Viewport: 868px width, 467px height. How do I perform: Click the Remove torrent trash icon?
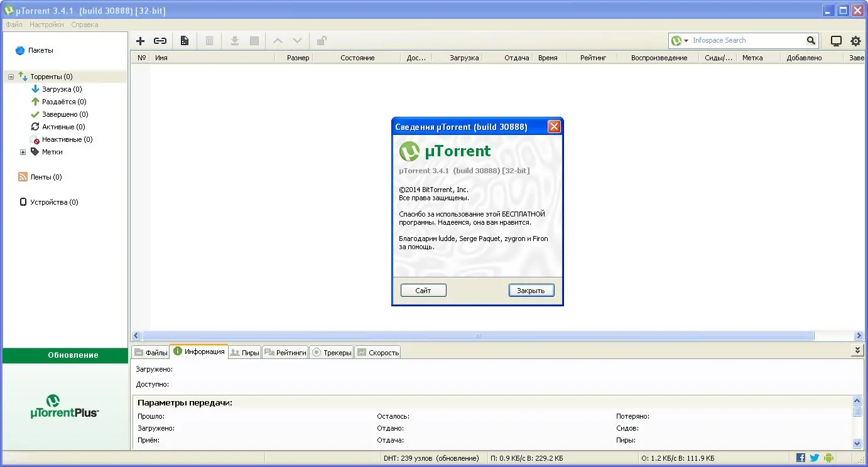click(x=209, y=41)
